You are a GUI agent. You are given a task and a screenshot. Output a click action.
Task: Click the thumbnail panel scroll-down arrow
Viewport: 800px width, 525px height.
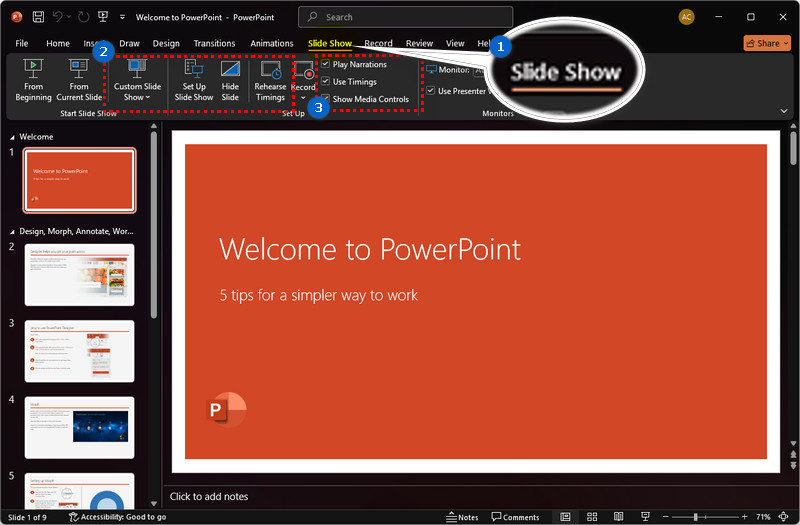pyautogui.click(x=154, y=504)
